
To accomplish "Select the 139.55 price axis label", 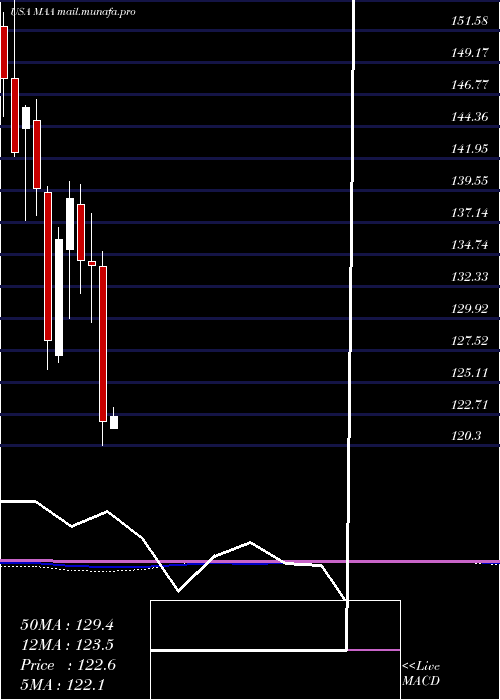I will (x=469, y=181).
